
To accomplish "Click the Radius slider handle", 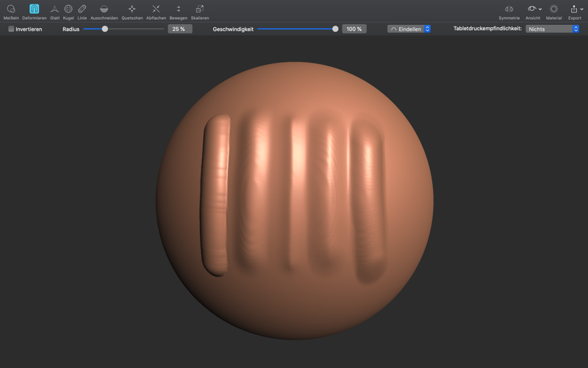I will pyautogui.click(x=105, y=29).
